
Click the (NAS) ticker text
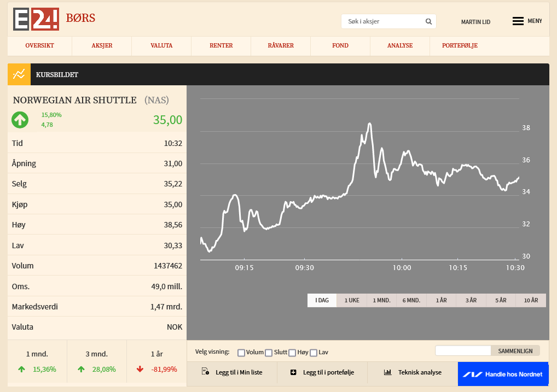click(x=156, y=100)
